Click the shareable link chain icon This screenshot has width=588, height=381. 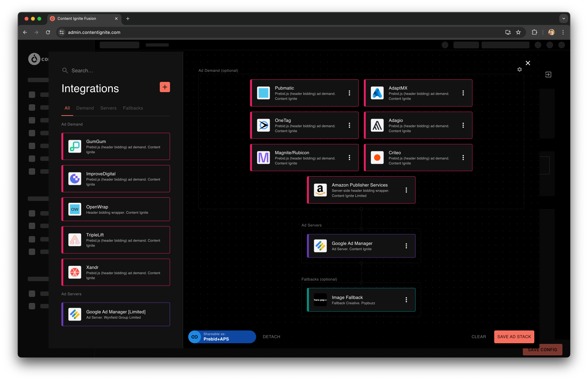pyautogui.click(x=195, y=337)
